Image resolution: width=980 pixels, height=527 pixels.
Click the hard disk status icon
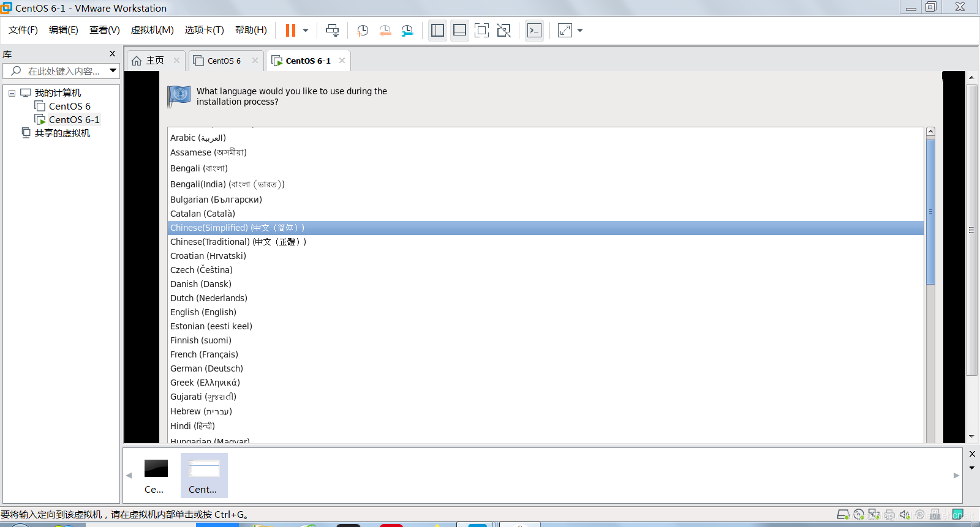pyautogui.click(x=843, y=515)
